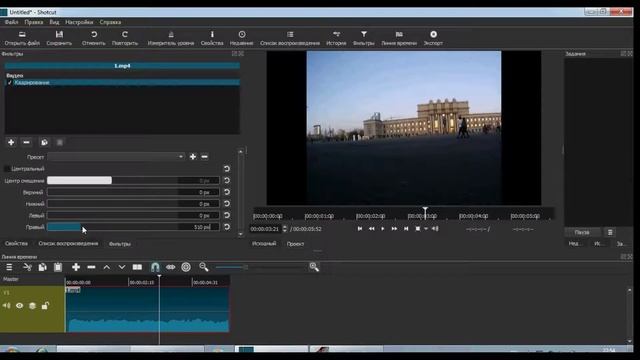Click the Export (Экспорт) toolbar icon

click(433, 35)
